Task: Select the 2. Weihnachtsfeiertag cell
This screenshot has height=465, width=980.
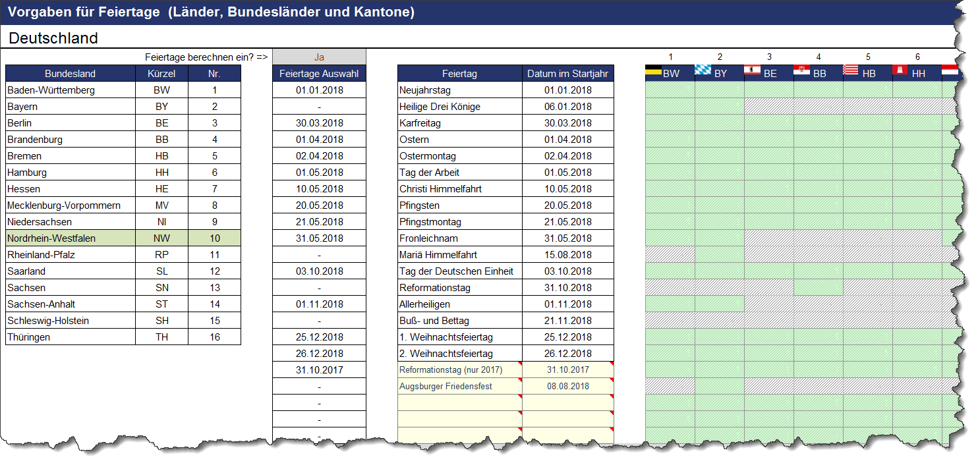Action: (x=460, y=353)
